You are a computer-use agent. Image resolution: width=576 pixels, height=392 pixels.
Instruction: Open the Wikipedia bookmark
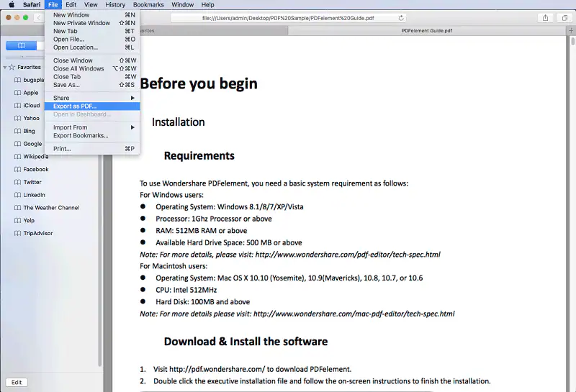pos(35,156)
